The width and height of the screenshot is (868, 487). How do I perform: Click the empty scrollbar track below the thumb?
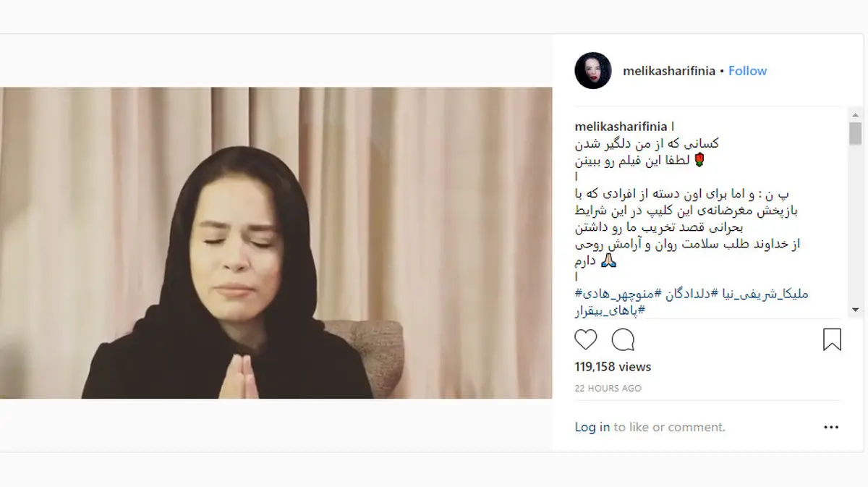[x=856, y=223]
